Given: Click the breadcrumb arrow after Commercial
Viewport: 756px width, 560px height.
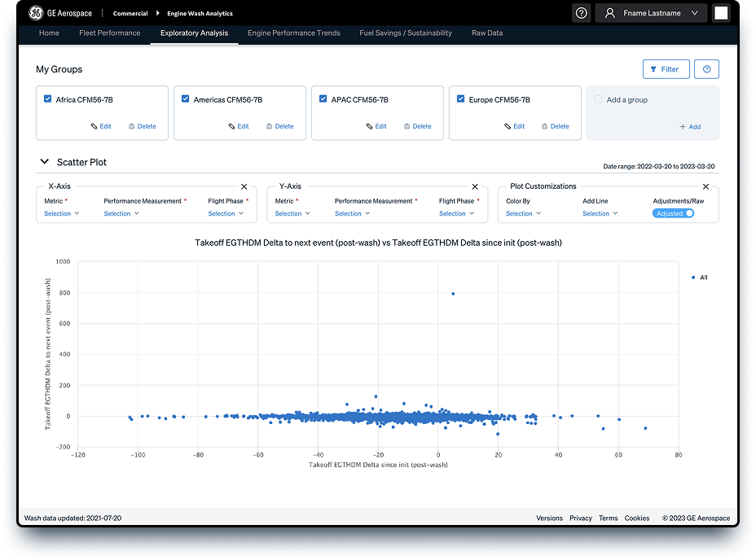Looking at the screenshot, I should [x=158, y=13].
